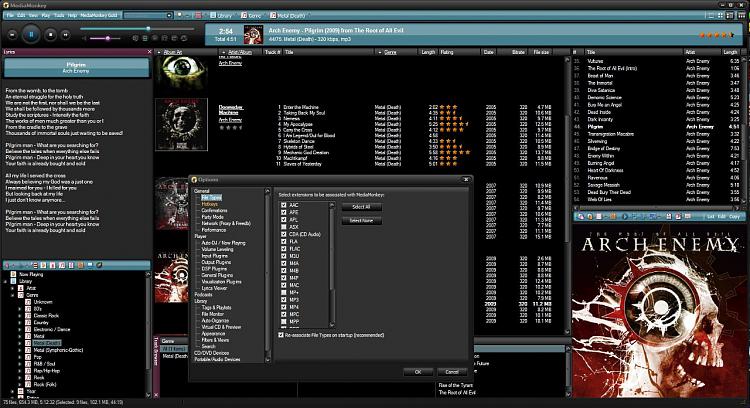Skip to the next track
750x408 pixels.
pos(66,34)
